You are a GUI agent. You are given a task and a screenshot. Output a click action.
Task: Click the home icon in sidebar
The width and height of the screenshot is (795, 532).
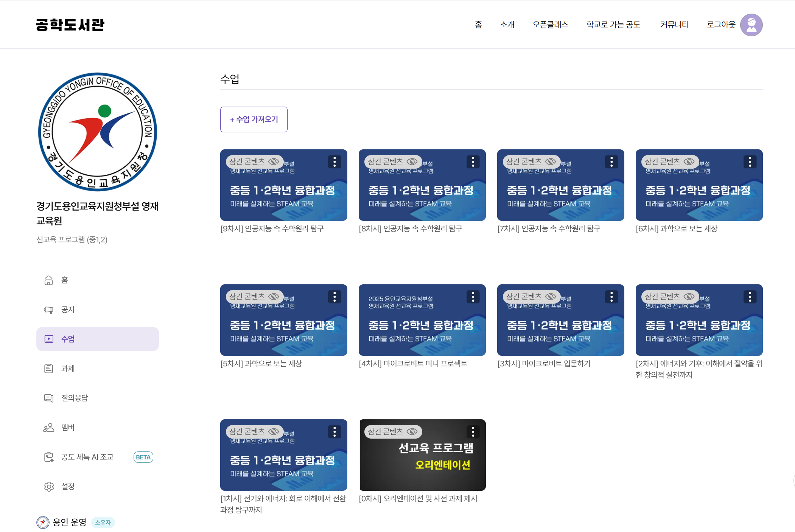48,280
